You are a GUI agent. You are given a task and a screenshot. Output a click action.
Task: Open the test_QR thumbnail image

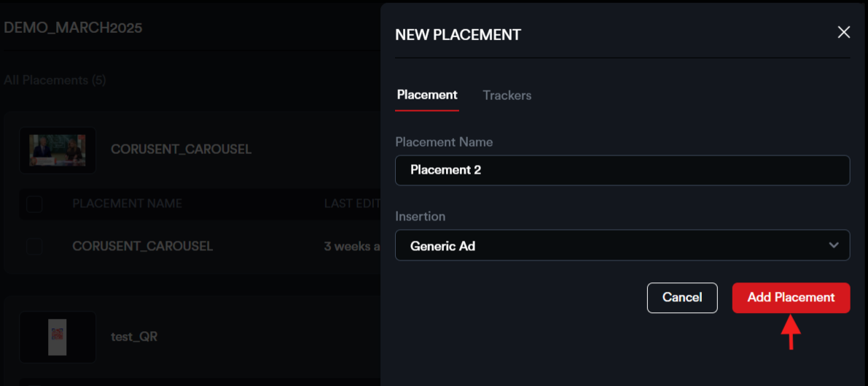[x=58, y=337]
